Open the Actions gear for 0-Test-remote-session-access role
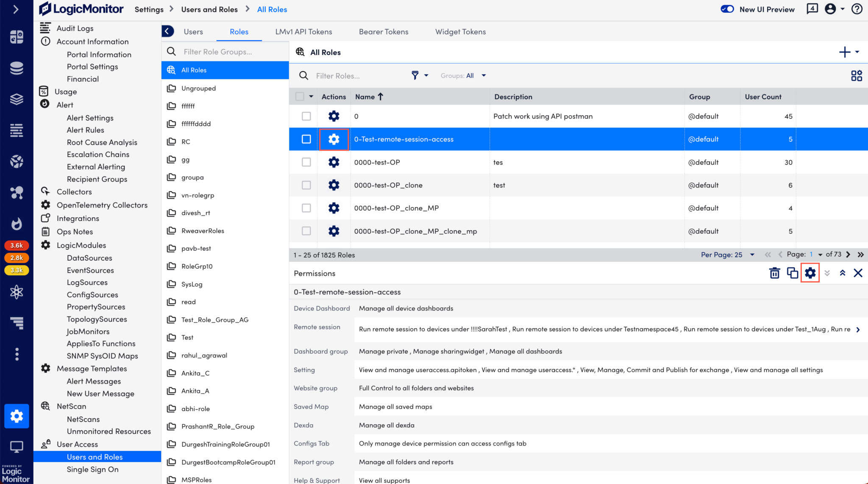This screenshot has width=868, height=484. pyautogui.click(x=334, y=139)
